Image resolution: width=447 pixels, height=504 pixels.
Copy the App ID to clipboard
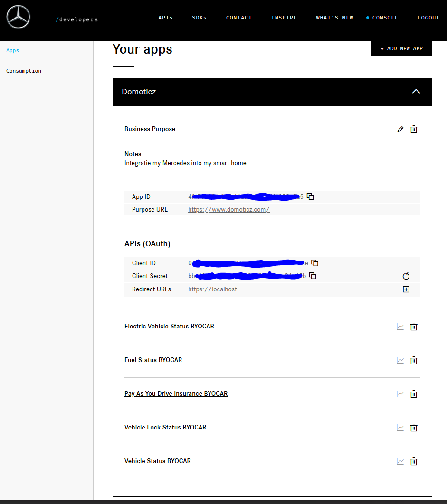pos(310,196)
